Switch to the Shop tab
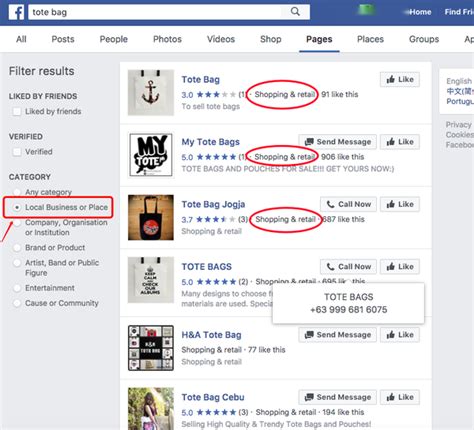474x430 pixels. point(271,39)
